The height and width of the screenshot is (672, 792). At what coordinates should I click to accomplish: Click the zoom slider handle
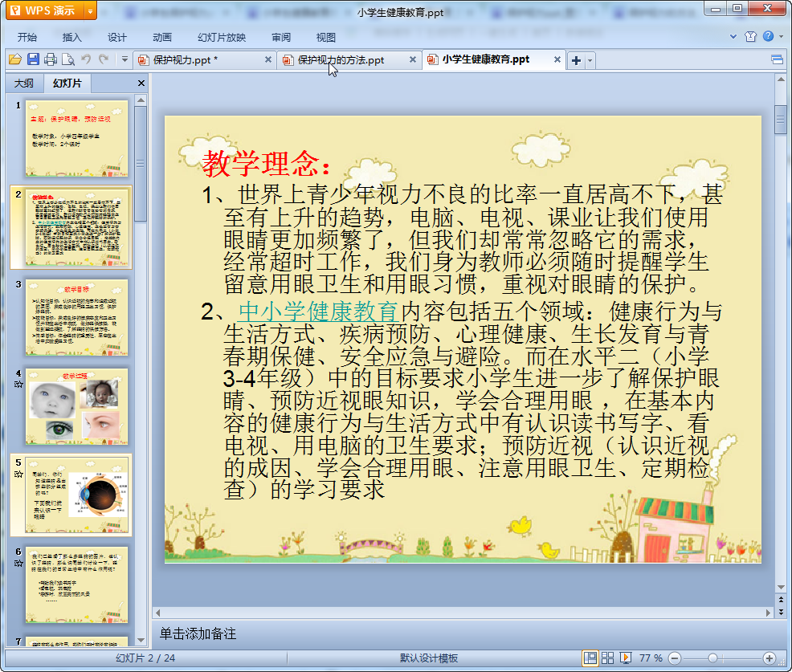[712, 658]
